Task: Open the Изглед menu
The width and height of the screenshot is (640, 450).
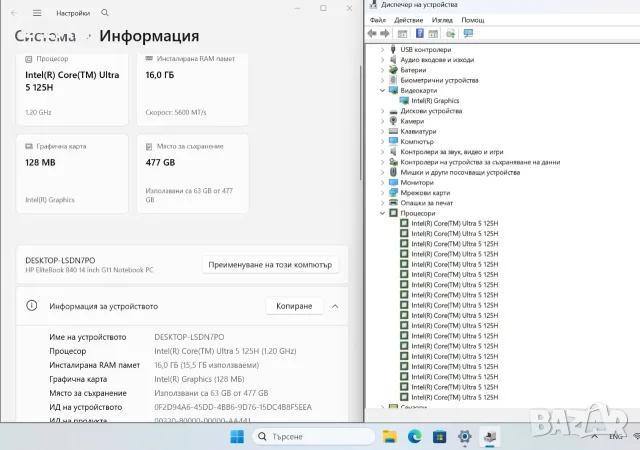Action: (x=442, y=20)
